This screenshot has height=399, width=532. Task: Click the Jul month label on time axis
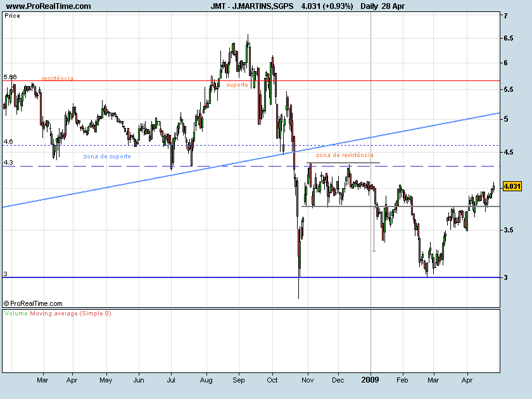click(171, 380)
